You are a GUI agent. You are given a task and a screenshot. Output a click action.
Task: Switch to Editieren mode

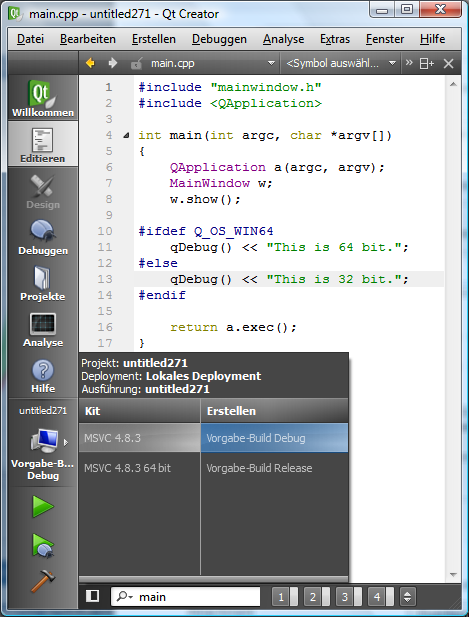click(42, 144)
